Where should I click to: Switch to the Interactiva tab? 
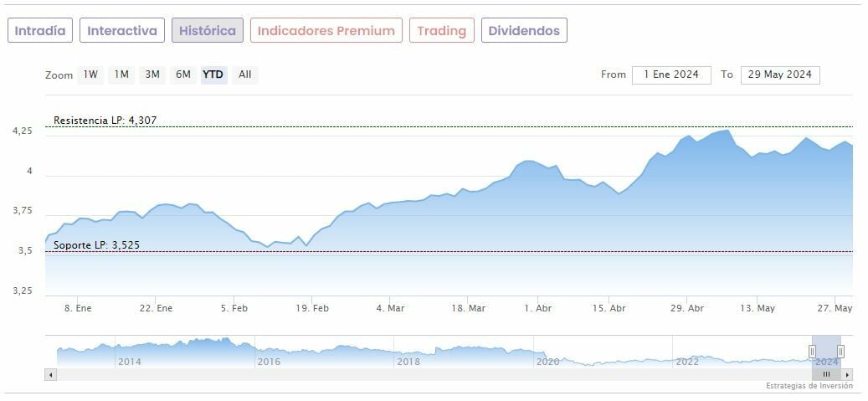[x=122, y=31]
